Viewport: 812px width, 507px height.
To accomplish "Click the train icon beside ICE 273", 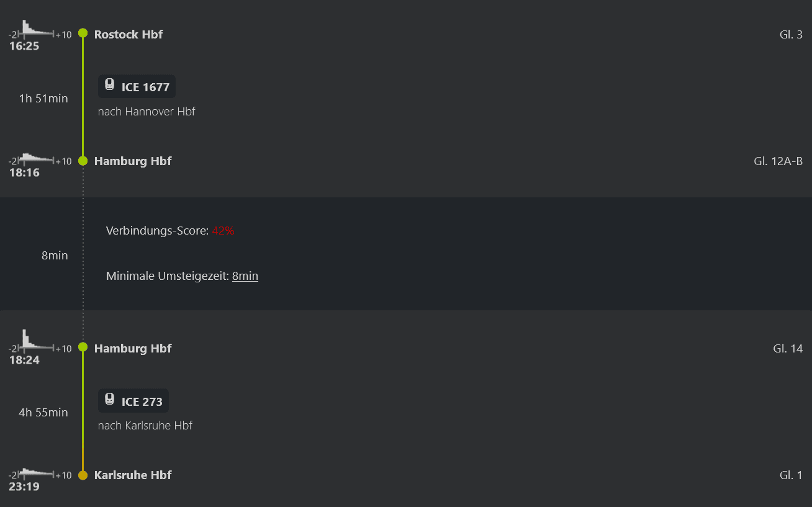I will pyautogui.click(x=109, y=400).
